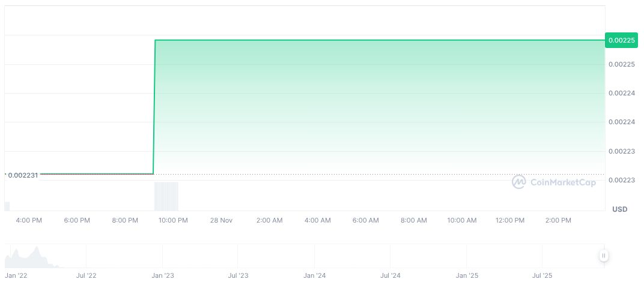The image size is (644, 282).
Task: Click the 28 Nov date axis label
Action: pos(221,220)
